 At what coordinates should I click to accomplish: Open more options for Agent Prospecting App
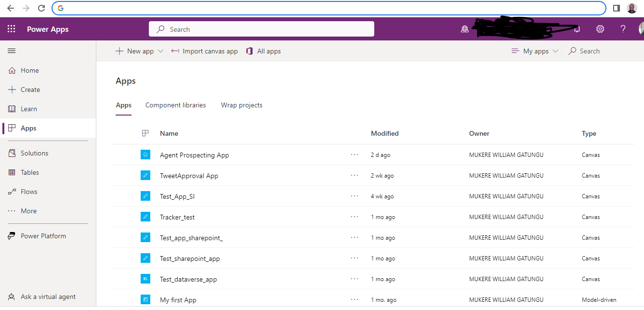355,155
